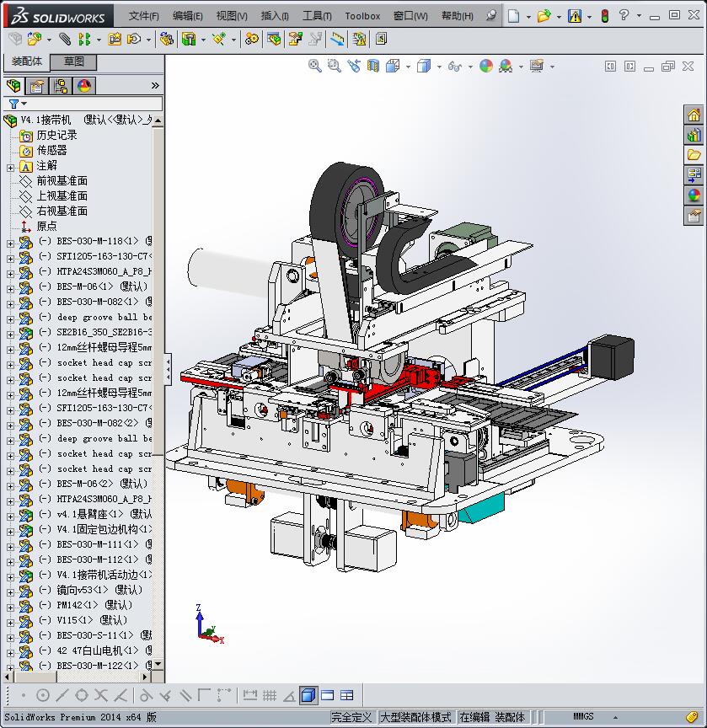The width and height of the screenshot is (707, 728).
Task: Open the SolidWorks Resources home icon
Action: coord(694,115)
